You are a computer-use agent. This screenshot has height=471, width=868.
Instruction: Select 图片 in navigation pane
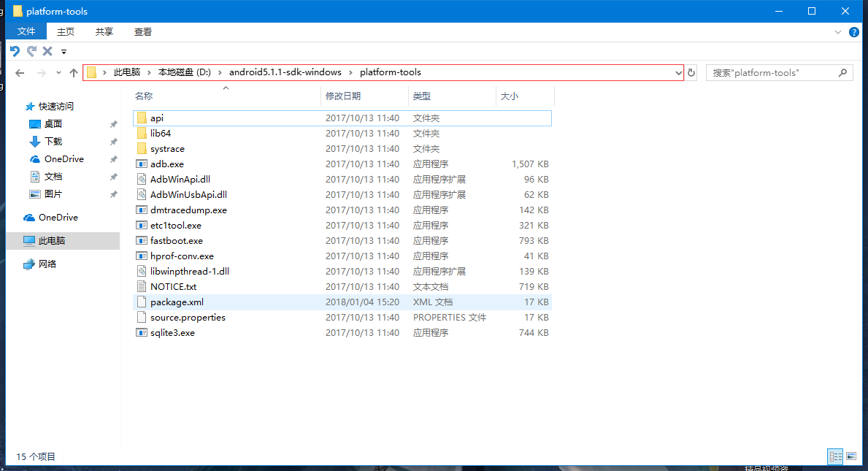[x=53, y=194]
